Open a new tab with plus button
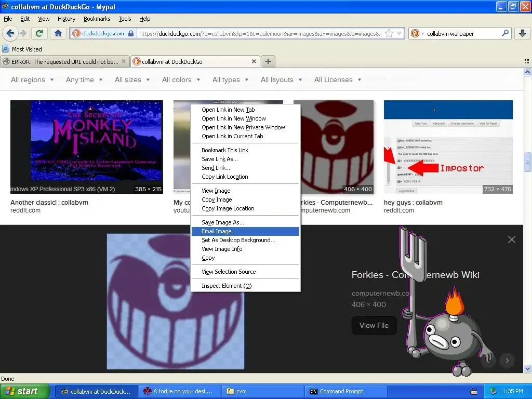532x399 pixels. pos(268,61)
